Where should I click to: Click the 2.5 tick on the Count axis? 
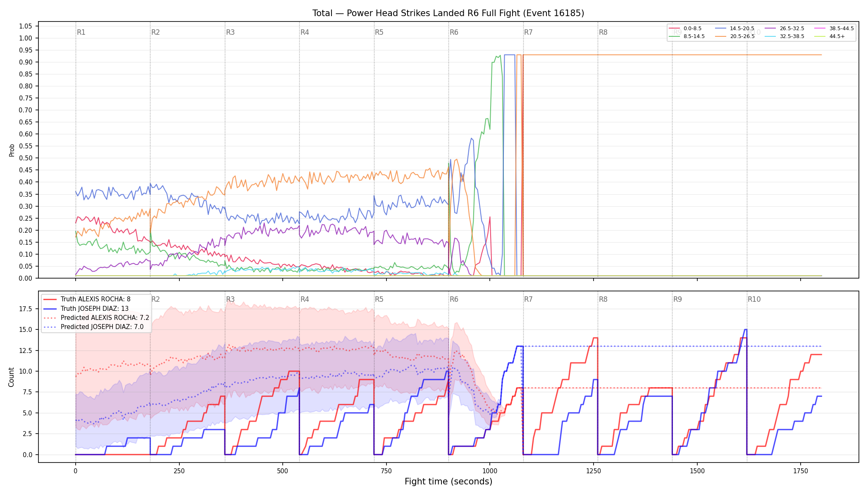[x=28, y=434]
